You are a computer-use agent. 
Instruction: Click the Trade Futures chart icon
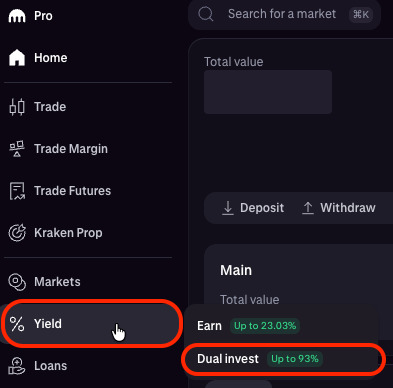pos(17,191)
